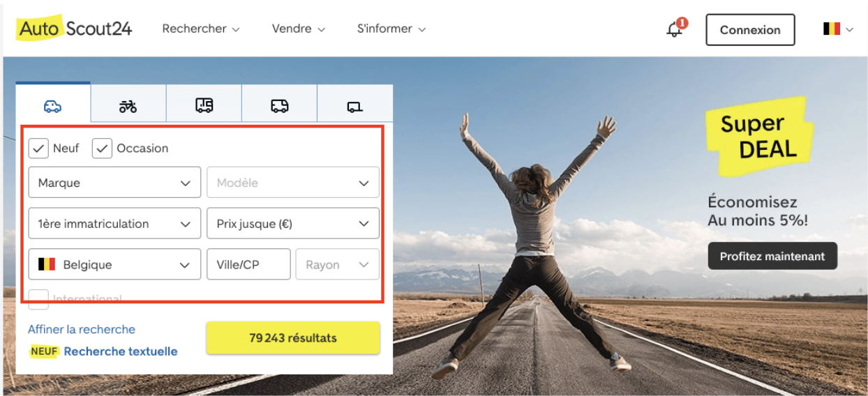The height and width of the screenshot is (396, 868).
Task: Open the Belgian flag language selector
Action: pos(838,29)
